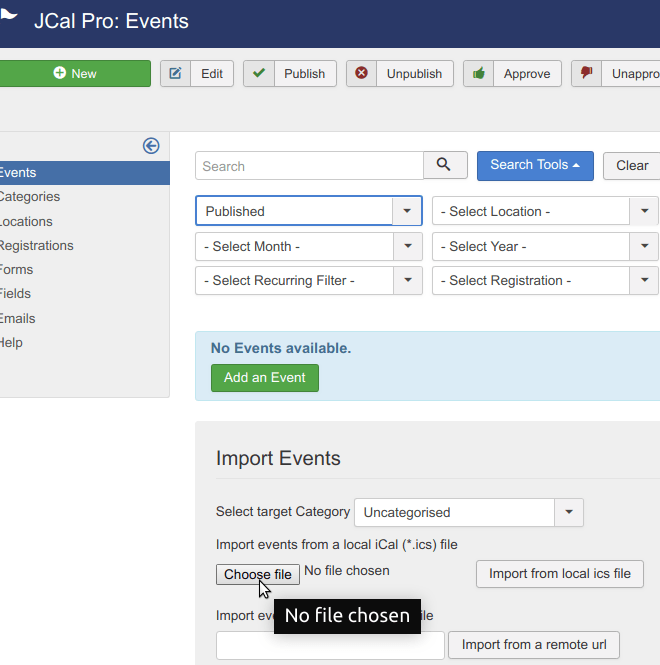Open the Select Month dropdown
Image resolution: width=660 pixels, height=665 pixels.
point(309,246)
